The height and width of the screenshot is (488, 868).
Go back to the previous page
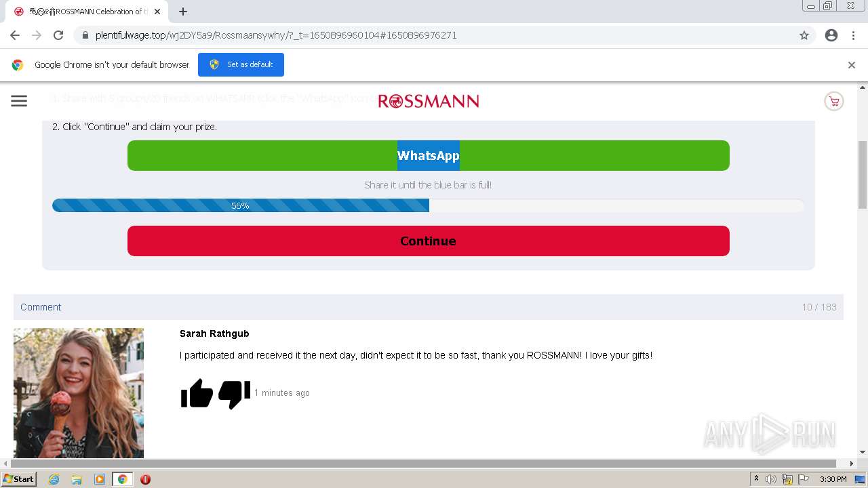pyautogui.click(x=15, y=35)
